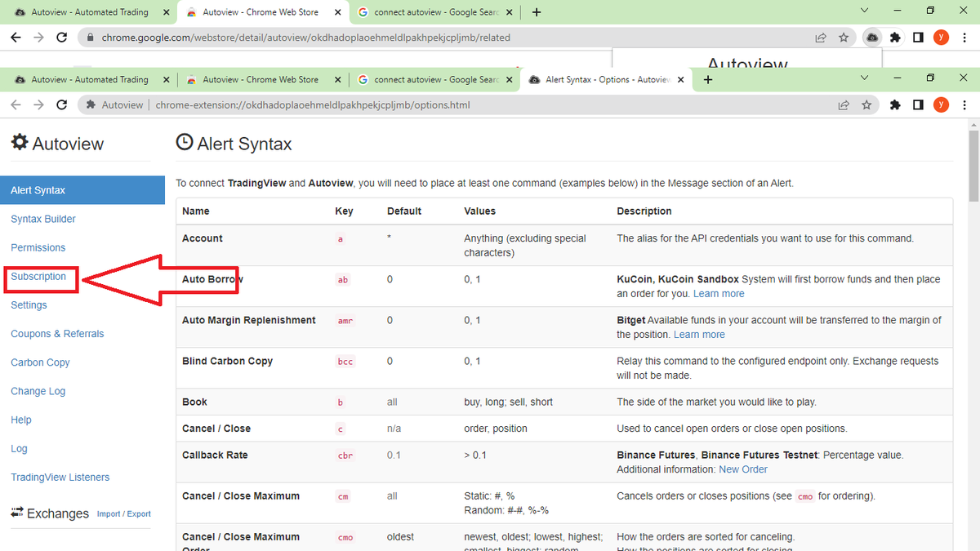Open Change Log in sidebar
Image resolution: width=980 pixels, height=551 pixels.
coord(38,391)
